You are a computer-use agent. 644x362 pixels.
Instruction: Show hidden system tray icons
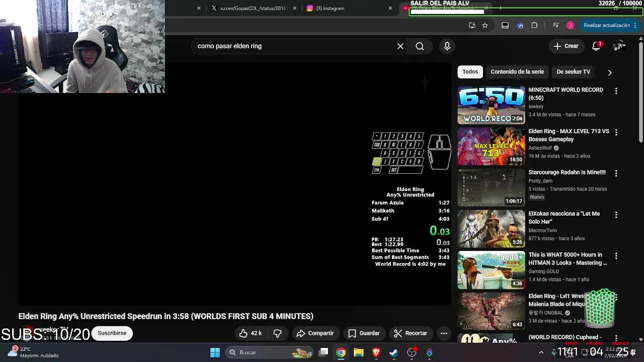click(541, 352)
